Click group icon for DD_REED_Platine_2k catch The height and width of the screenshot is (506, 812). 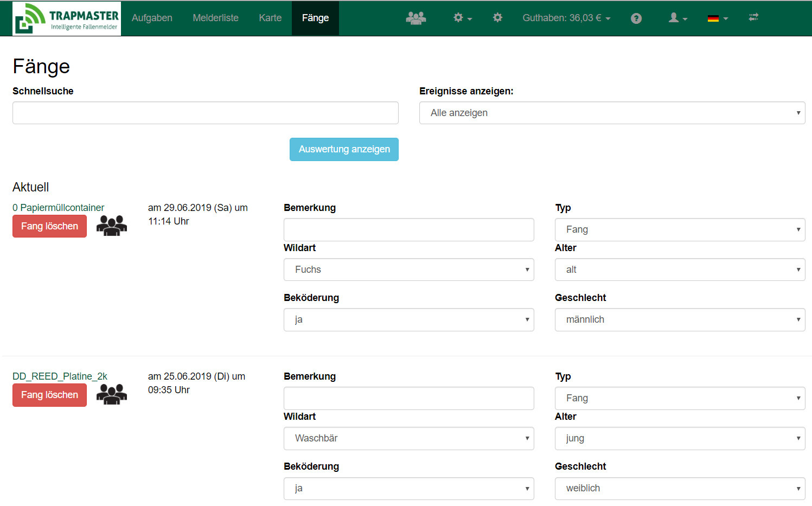pyautogui.click(x=112, y=394)
